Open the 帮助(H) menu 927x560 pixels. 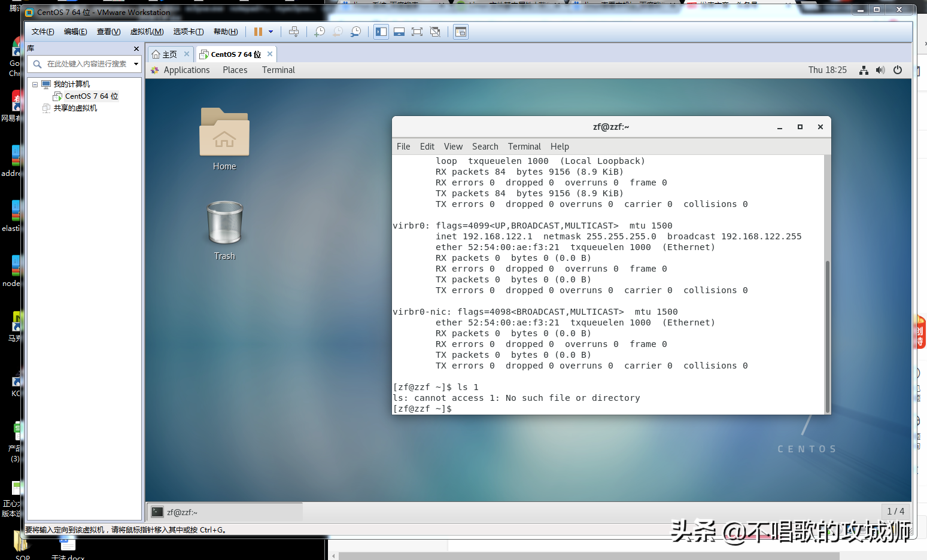(x=226, y=32)
